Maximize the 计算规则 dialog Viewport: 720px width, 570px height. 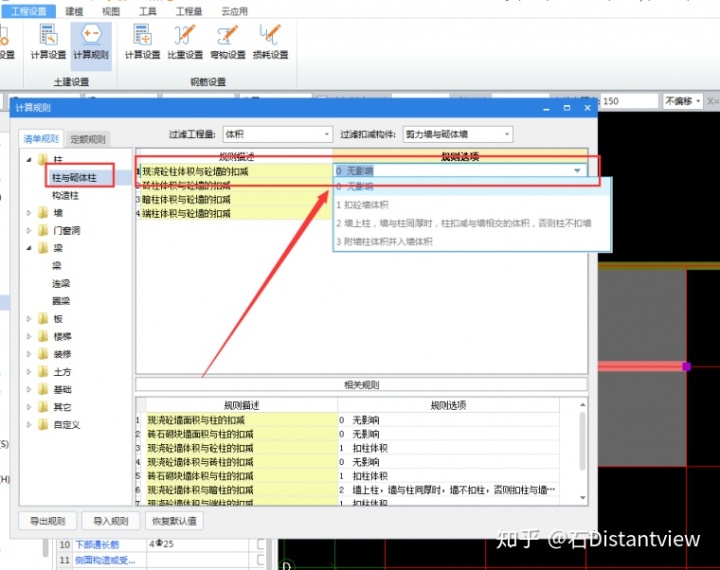point(567,108)
